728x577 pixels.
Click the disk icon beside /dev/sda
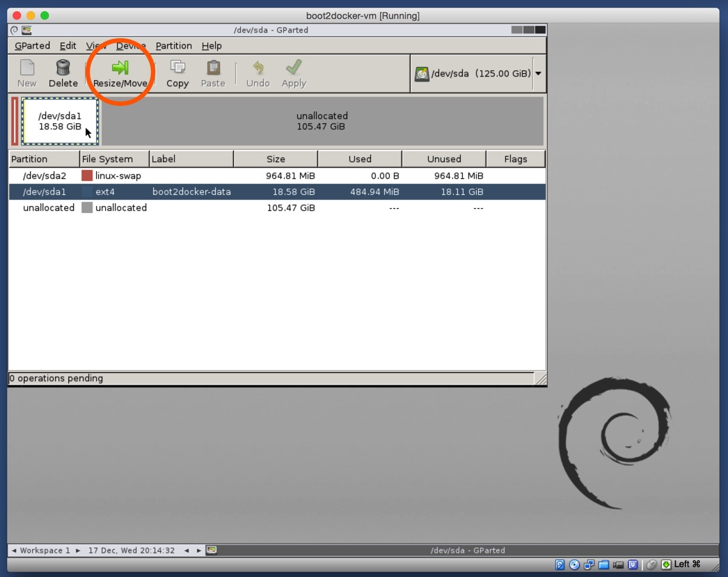422,74
